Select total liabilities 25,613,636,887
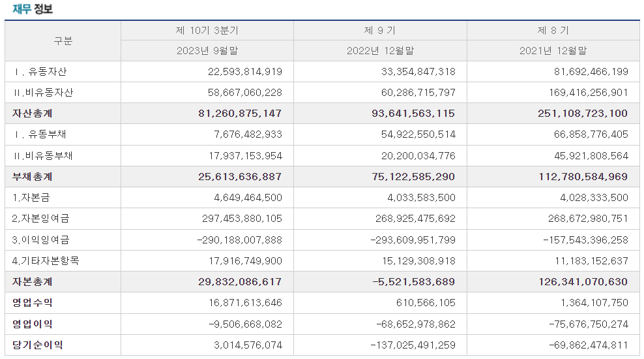Image resolution: width=644 pixels, height=359 pixels. click(240, 177)
